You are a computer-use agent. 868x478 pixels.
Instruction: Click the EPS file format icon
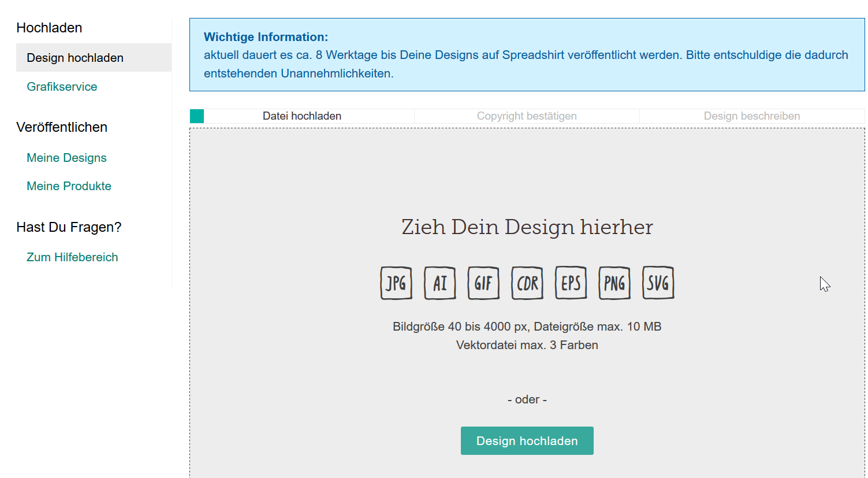(x=571, y=283)
